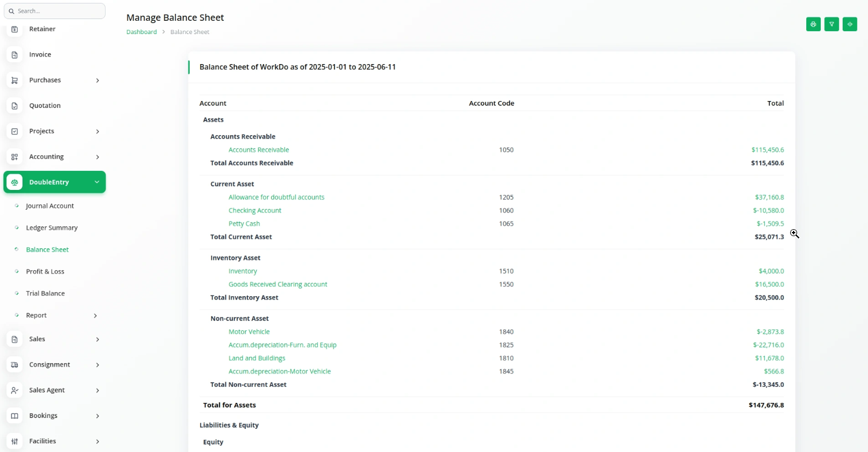This screenshot has width=868, height=452.
Task: Open the Land and Buildings account link
Action: [x=257, y=358]
